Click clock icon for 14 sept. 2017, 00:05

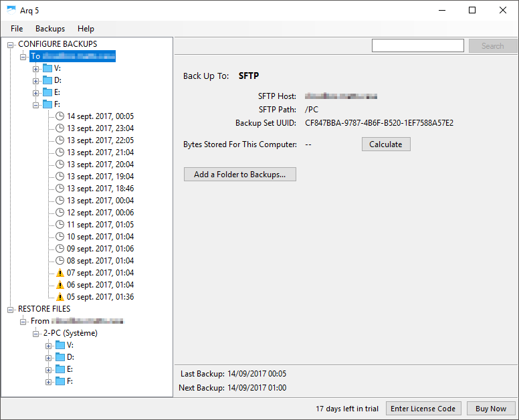pyautogui.click(x=60, y=116)
